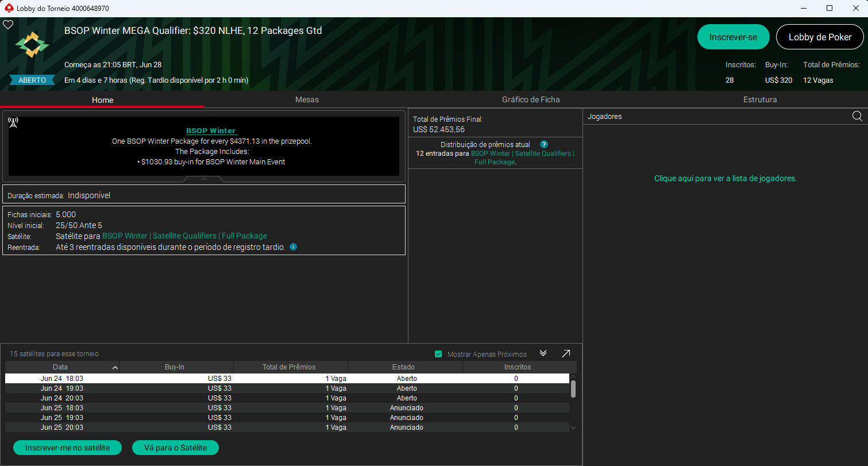Collapse satellites list with double chevron
This screenshot has height=466, width=868.
click(x=543, y=353)
